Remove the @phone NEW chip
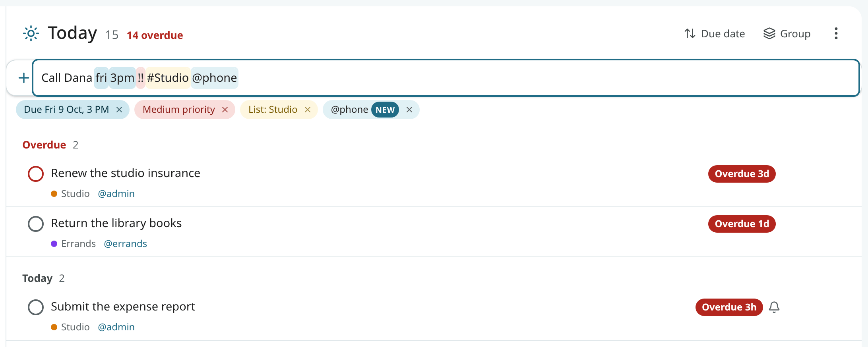 [x=409, y=110]
